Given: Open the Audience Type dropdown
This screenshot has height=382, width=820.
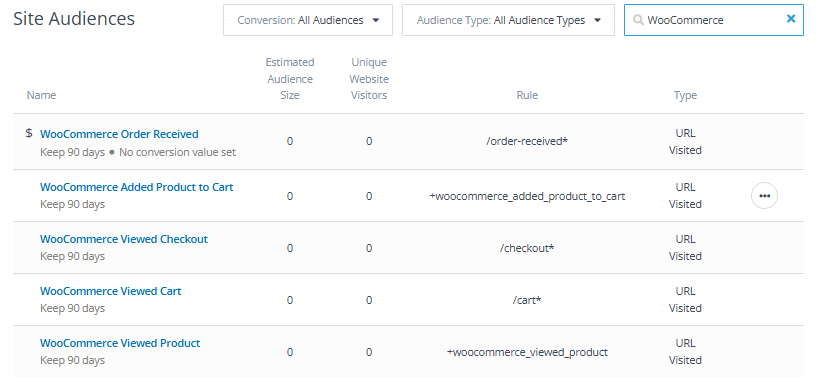Looking at the screenshot, I should (x=508, y=20).
